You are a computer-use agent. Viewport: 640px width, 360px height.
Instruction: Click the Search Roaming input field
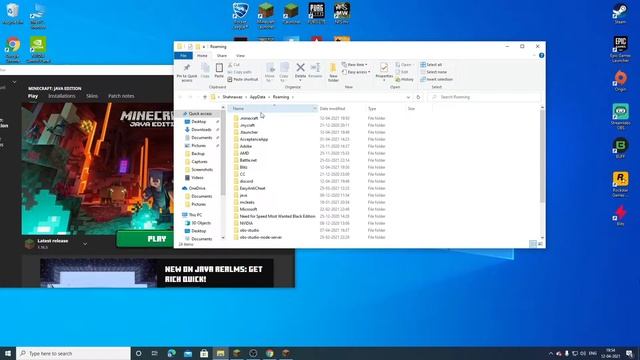[x=485, y=97]
